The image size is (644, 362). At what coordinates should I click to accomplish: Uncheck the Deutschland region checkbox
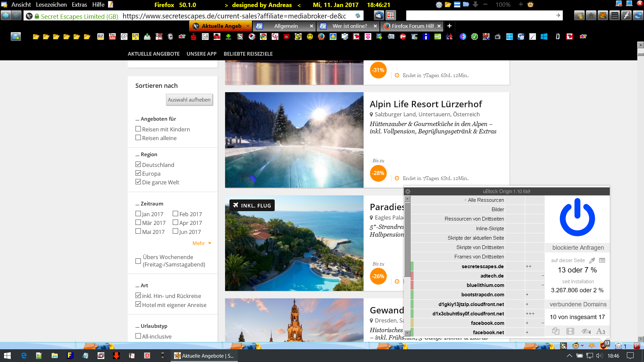pyautogui.click(x=138, y=164)
